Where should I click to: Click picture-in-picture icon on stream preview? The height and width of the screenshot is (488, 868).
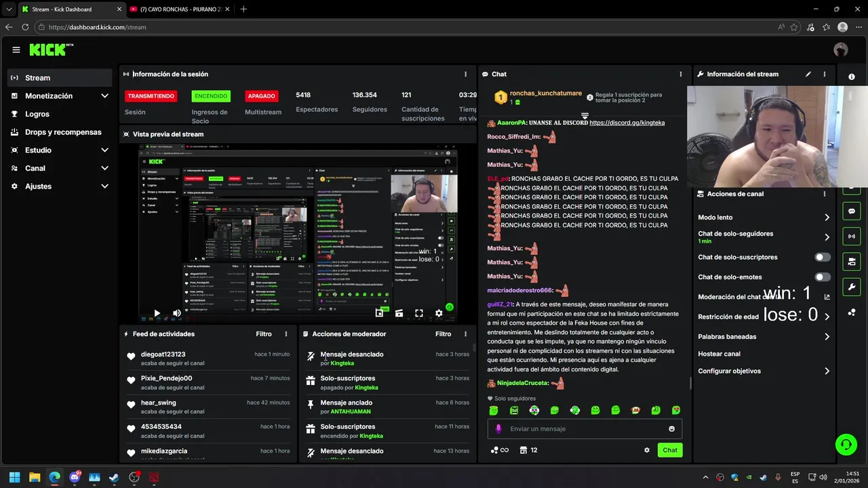pyautogui.click(x=379, y=313)
